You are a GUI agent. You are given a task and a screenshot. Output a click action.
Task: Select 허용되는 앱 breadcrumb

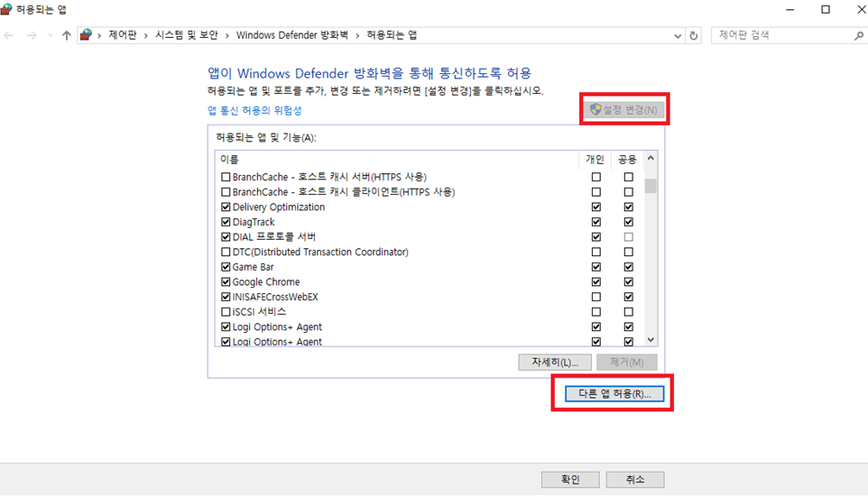392,35
